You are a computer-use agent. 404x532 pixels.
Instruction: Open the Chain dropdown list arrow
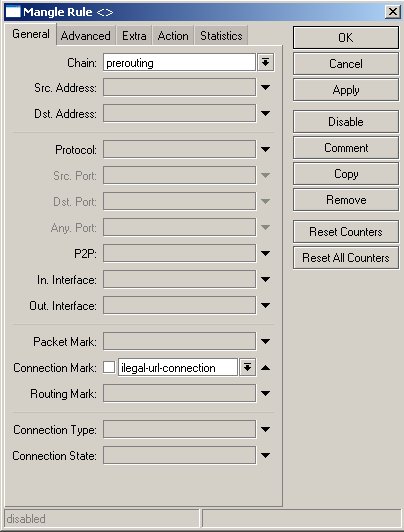[x=266, y=62]
